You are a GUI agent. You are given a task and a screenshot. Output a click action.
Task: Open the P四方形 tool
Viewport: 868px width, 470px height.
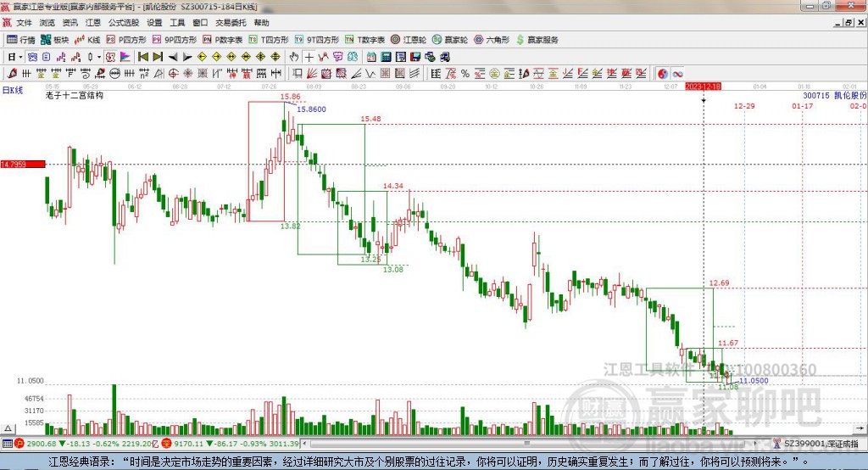(126, 40)
